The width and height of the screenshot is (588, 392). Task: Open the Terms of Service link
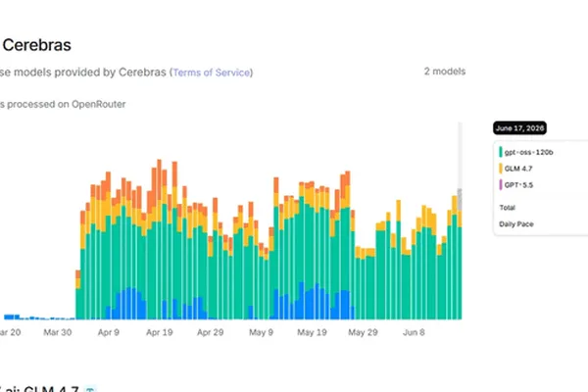[212, 73]
